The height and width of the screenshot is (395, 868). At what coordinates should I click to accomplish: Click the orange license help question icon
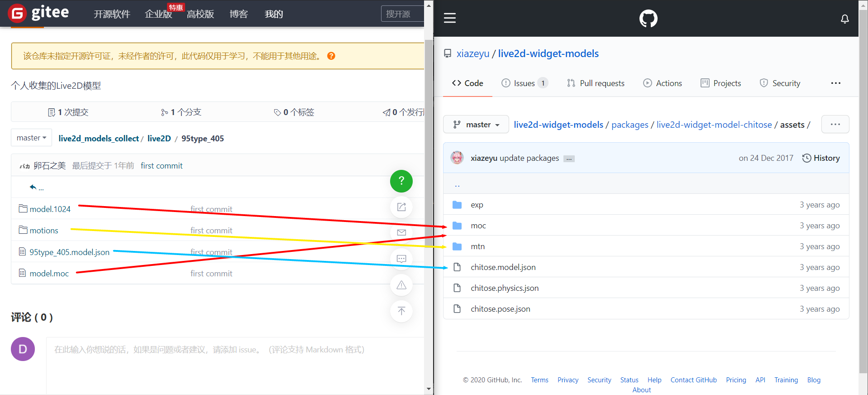point(331,56)
